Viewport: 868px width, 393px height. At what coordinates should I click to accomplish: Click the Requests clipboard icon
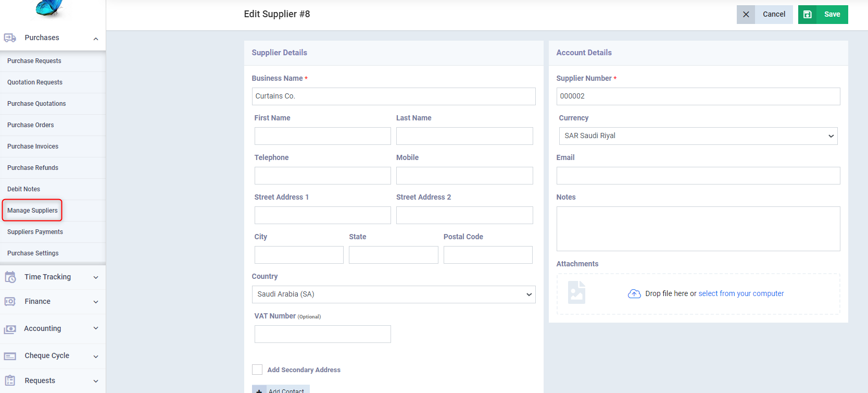[x=10, y=381]
